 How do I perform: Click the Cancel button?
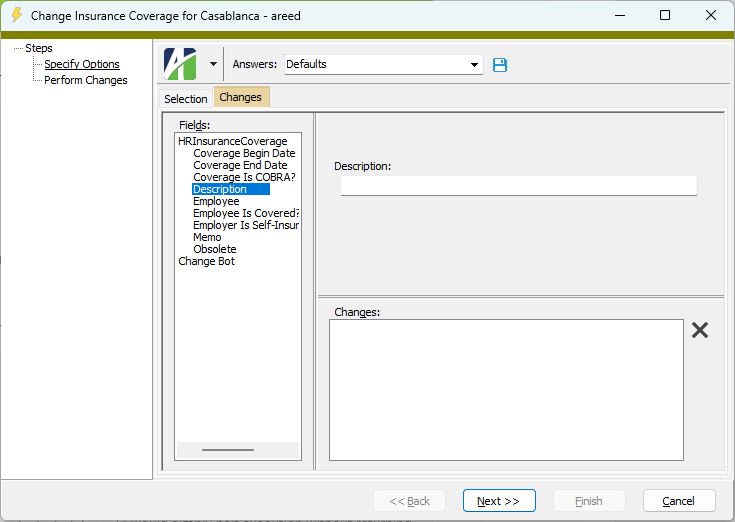coord(679,500)
